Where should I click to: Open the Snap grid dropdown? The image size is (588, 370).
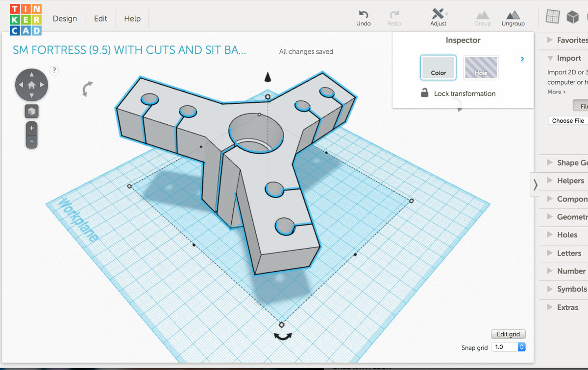(508, 347)
